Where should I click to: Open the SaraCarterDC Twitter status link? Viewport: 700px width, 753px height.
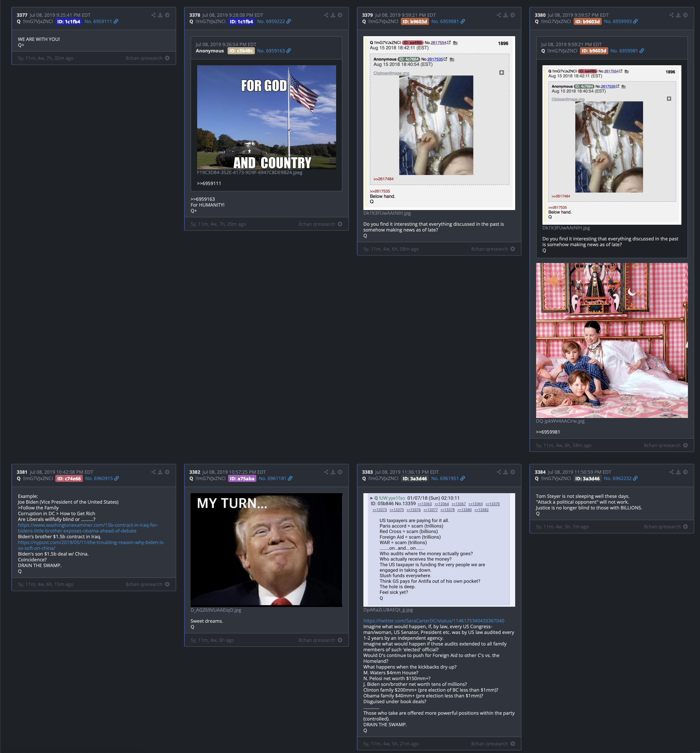(434, 620)
